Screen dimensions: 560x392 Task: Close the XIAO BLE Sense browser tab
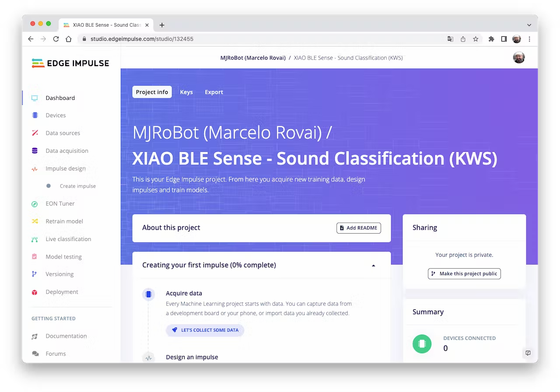(x=147, y=25)
